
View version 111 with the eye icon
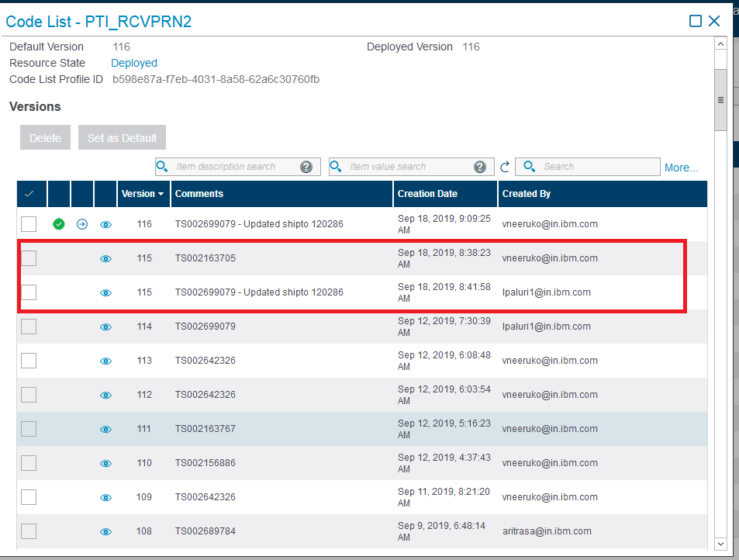click(106, 429)
